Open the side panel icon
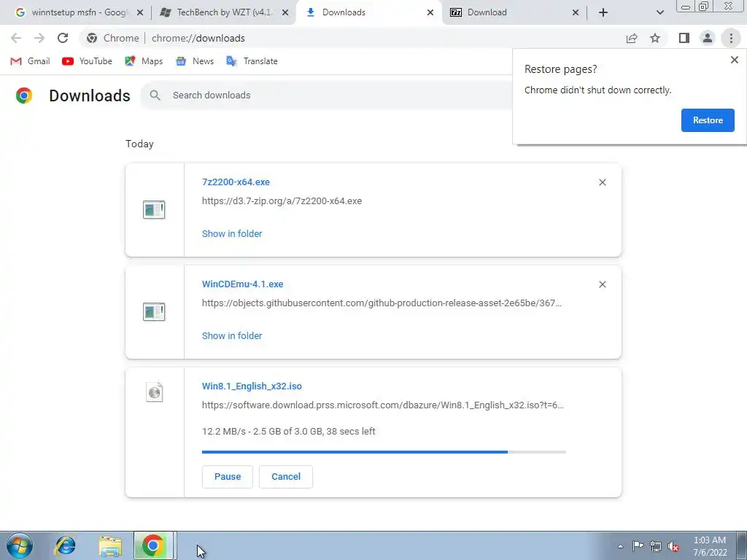747x560 pixels. point(684,38)
